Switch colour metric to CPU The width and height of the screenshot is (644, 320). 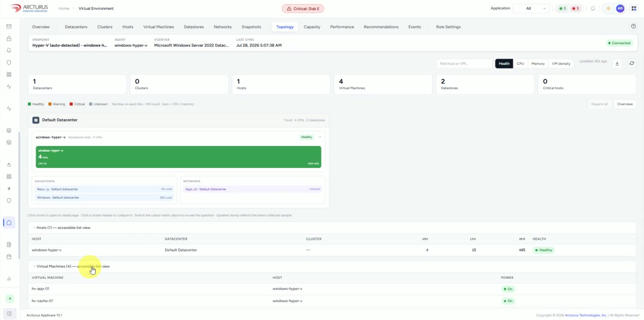point(520,63)
